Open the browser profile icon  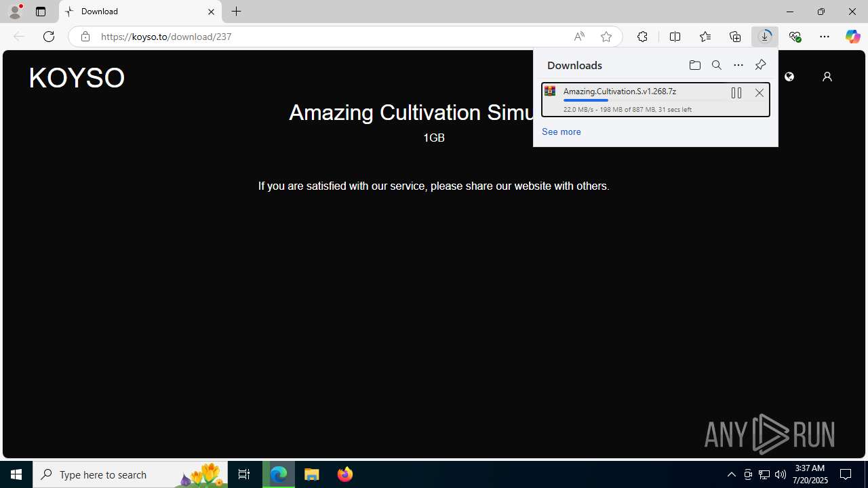15,12
